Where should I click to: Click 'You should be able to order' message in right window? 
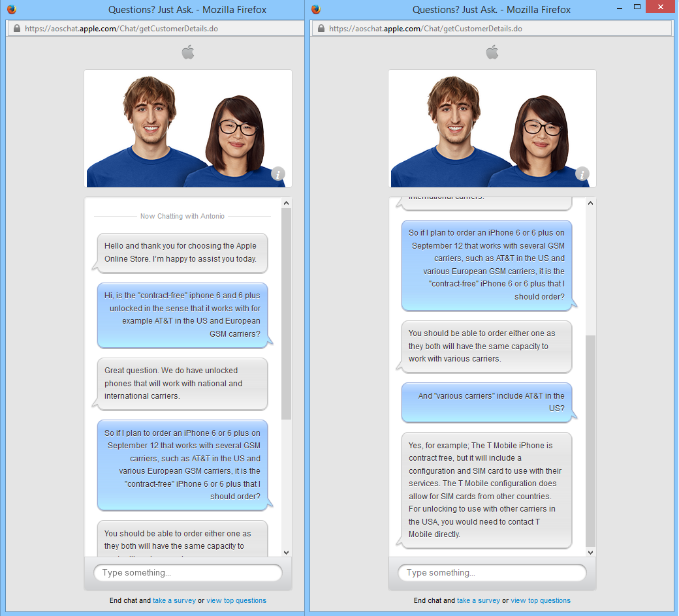pyautogui.click(x=487, y=346)
